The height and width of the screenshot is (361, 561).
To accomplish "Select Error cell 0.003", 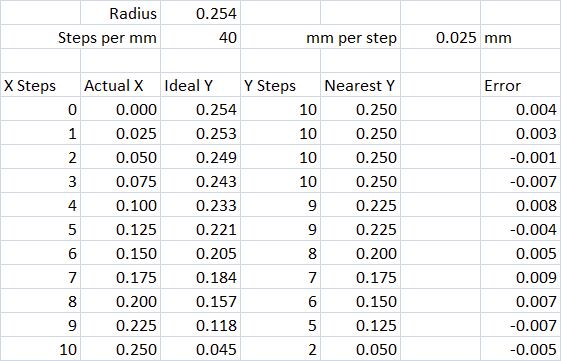I will click(x=521, y=133).
